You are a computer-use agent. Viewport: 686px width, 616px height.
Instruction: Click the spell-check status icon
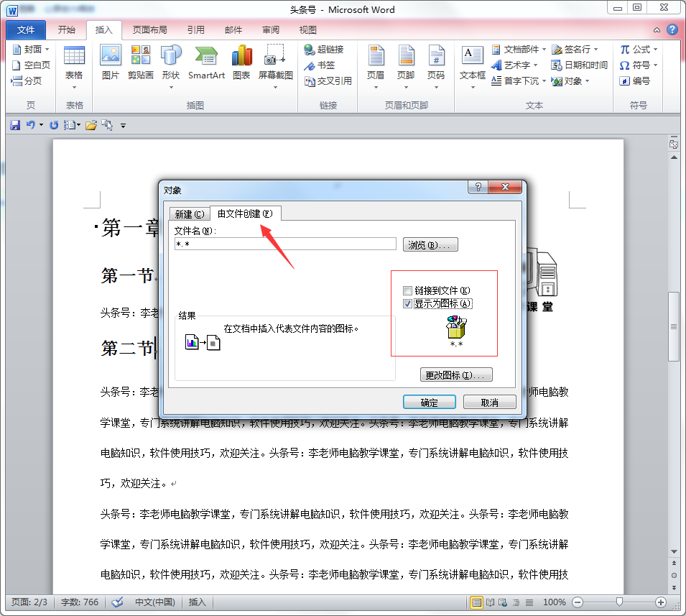(x=117, y=602)
